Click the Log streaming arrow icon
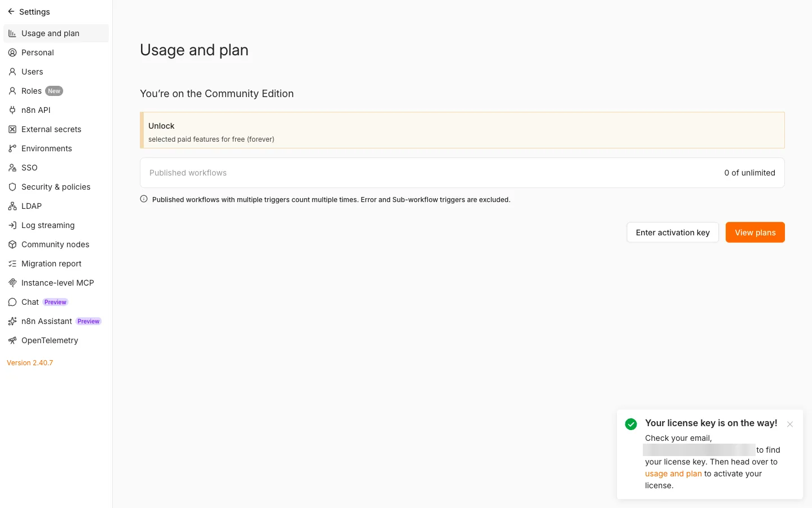Screen dimensions: 812x508 point(12,225)
